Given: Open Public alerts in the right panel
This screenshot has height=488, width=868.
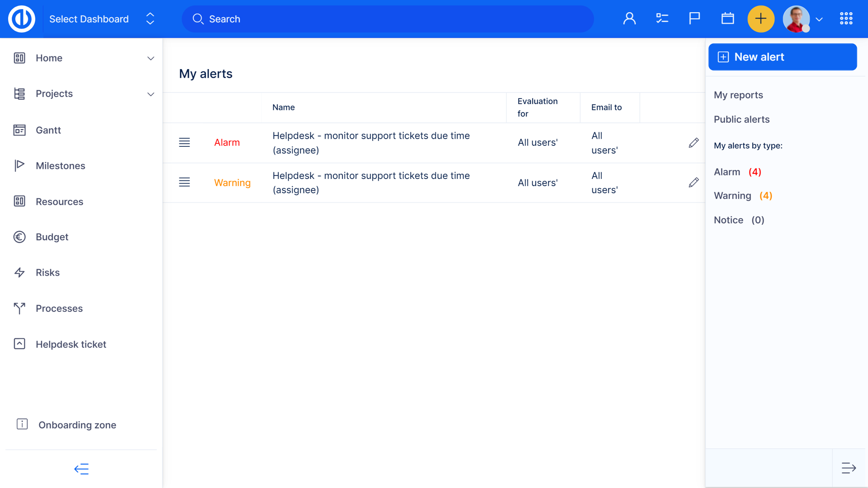Looking at the screenshot, I should coord(741,119).
